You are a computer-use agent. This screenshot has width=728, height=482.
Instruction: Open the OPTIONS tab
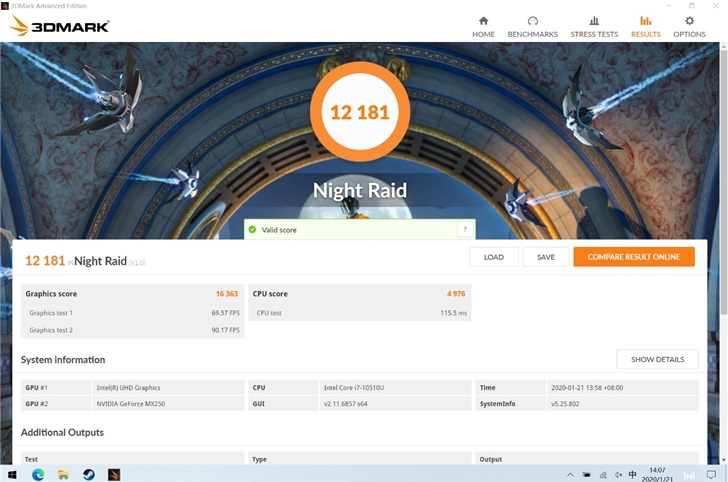[x=689, y=27]
